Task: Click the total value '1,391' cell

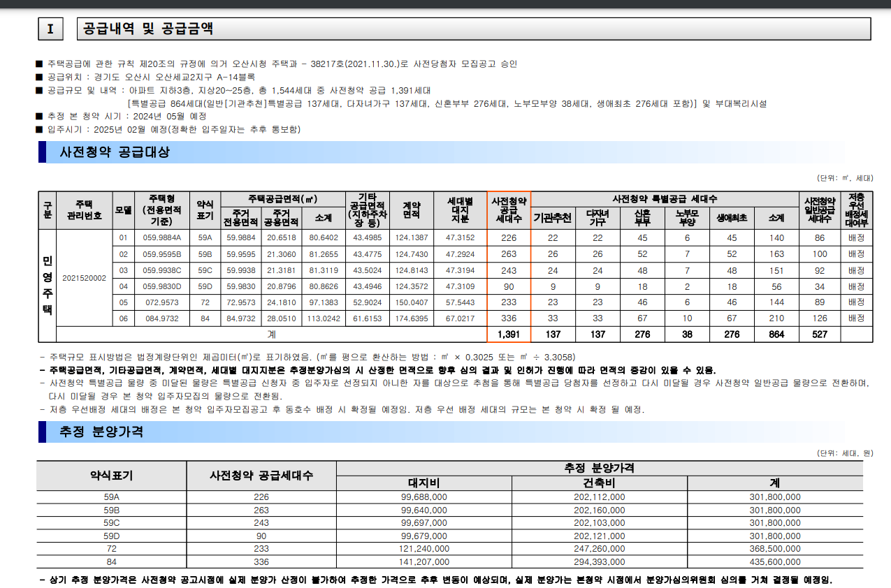Action: point(509,334)
